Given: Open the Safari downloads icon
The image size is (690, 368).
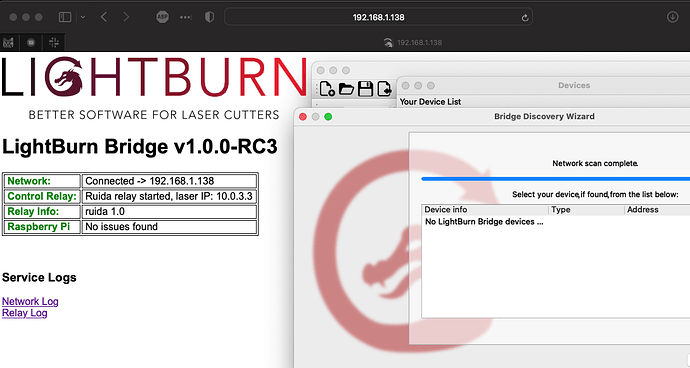Looking at the screenshot, I should click(672, 17).
